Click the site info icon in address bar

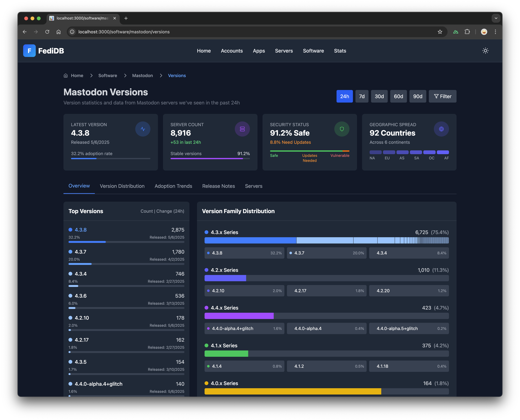tap(72, 32)
